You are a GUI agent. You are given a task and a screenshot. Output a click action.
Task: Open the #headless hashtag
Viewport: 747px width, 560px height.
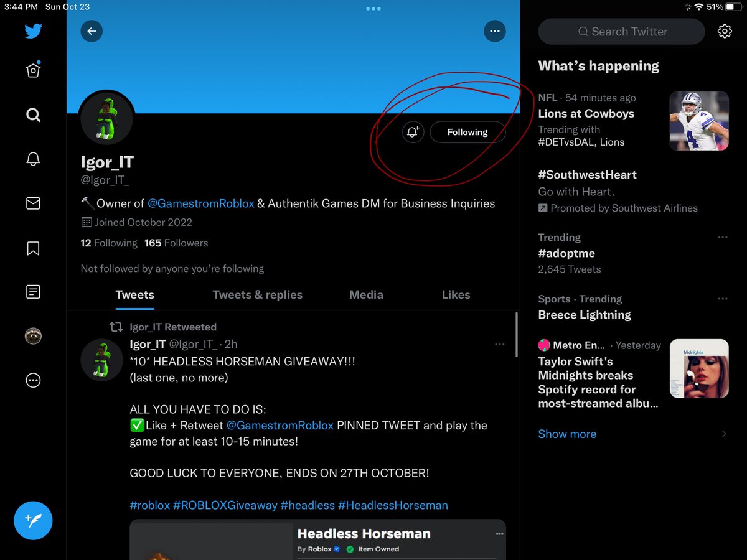click(308, 505)
